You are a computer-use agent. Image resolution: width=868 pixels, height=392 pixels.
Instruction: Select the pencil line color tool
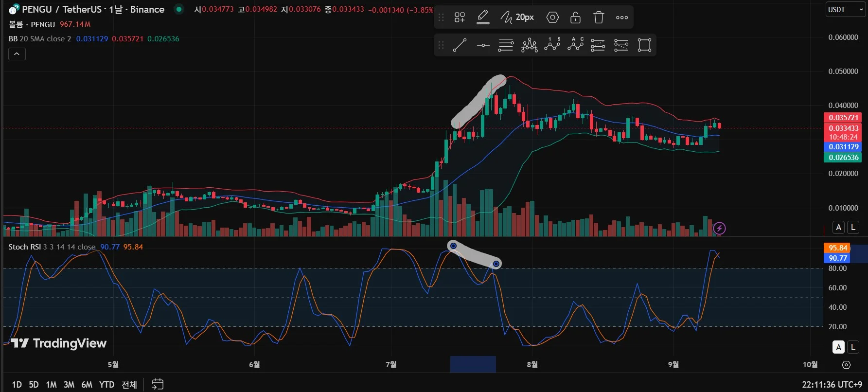point(483,18)
